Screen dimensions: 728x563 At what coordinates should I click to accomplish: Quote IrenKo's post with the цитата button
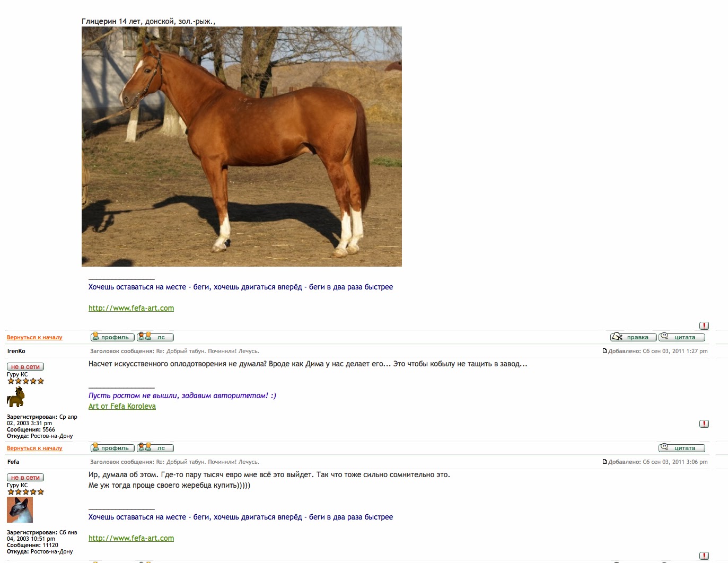pyautogui.click(x=682, y=447)
